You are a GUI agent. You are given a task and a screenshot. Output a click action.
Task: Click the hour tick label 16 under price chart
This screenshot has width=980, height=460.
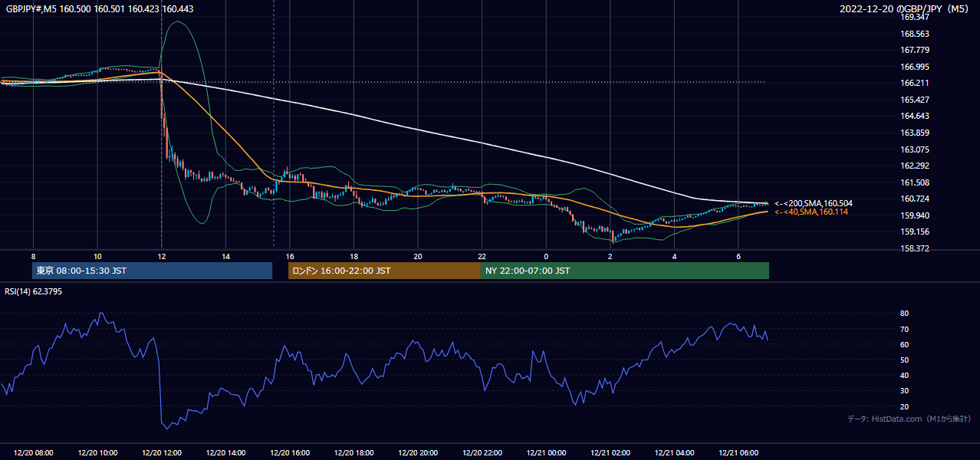[x=289, y=256]
